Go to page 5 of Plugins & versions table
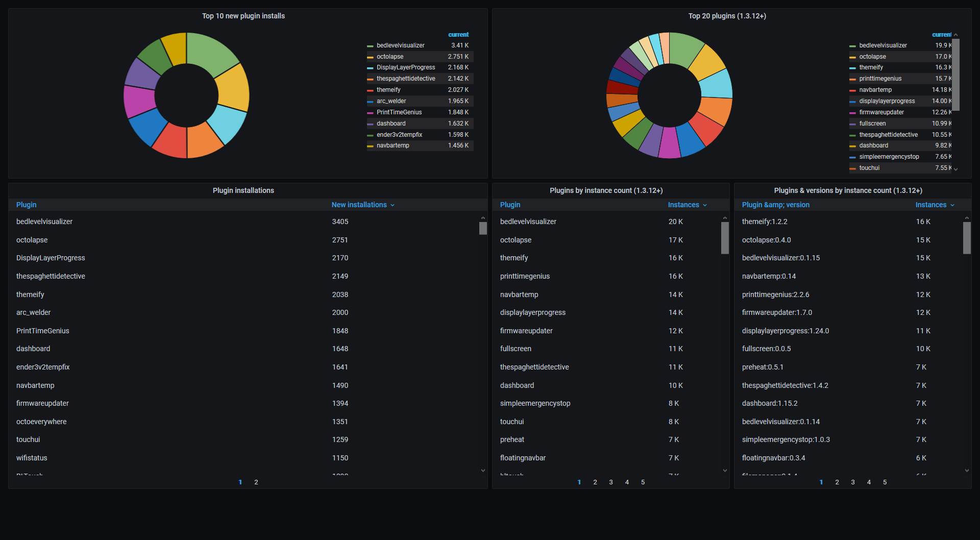Viewport: 980px width, 540px height. (885, 482)
